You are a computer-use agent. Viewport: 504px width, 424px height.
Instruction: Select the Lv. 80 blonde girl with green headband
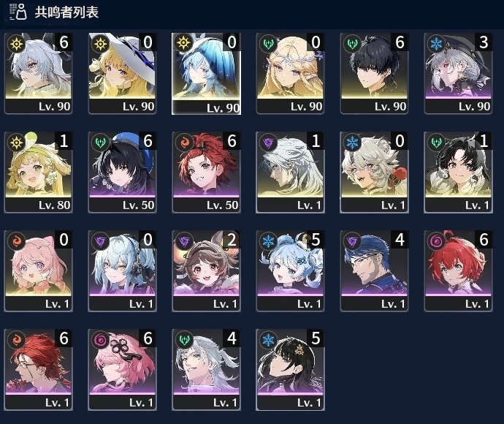click(x=38, y=172)
